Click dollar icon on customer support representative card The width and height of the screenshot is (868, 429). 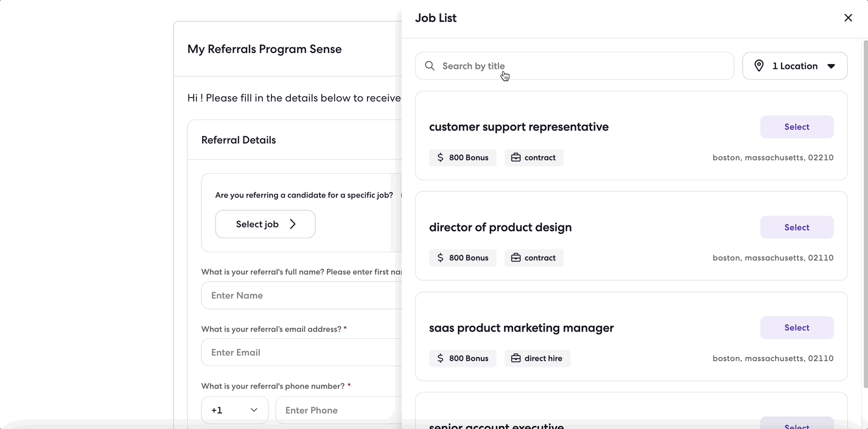441,157
